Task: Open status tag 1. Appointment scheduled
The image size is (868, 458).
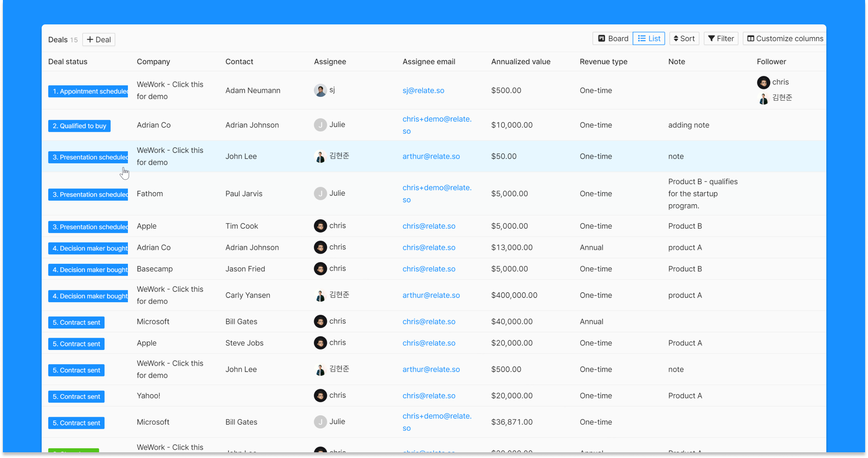Action: click(x=88, y=91)
